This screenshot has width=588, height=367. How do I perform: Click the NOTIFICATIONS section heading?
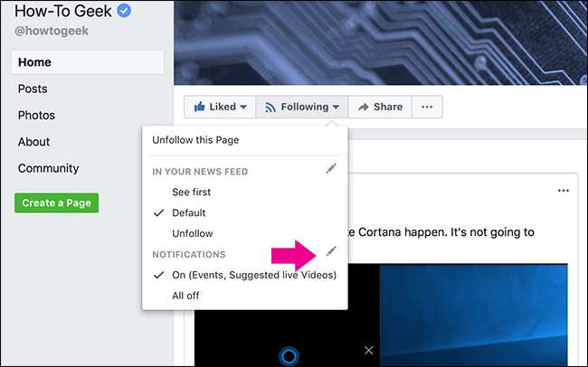tap(189, 255)
